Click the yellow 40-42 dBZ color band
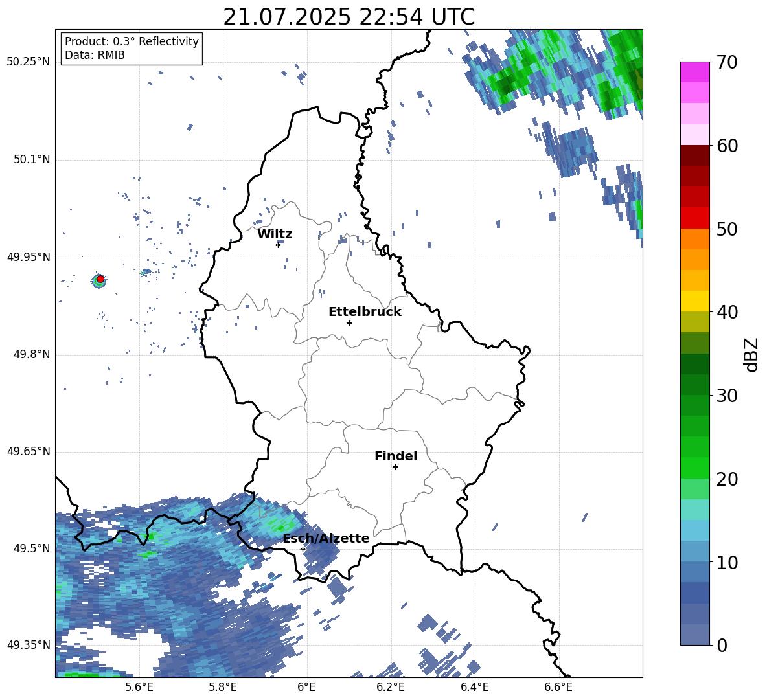Viewport: 767px width, 700px height. point(694,300)
